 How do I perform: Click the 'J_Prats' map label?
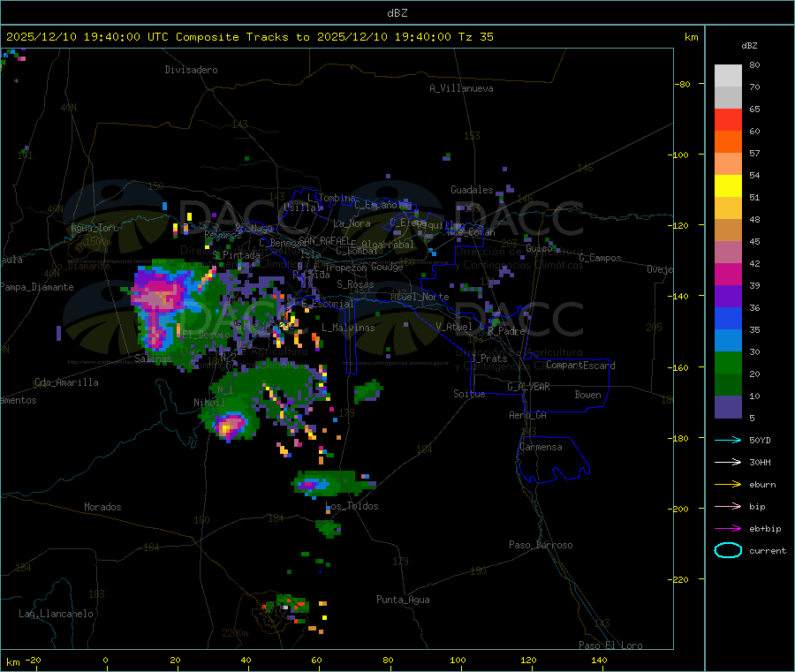[x=488, y=359]
